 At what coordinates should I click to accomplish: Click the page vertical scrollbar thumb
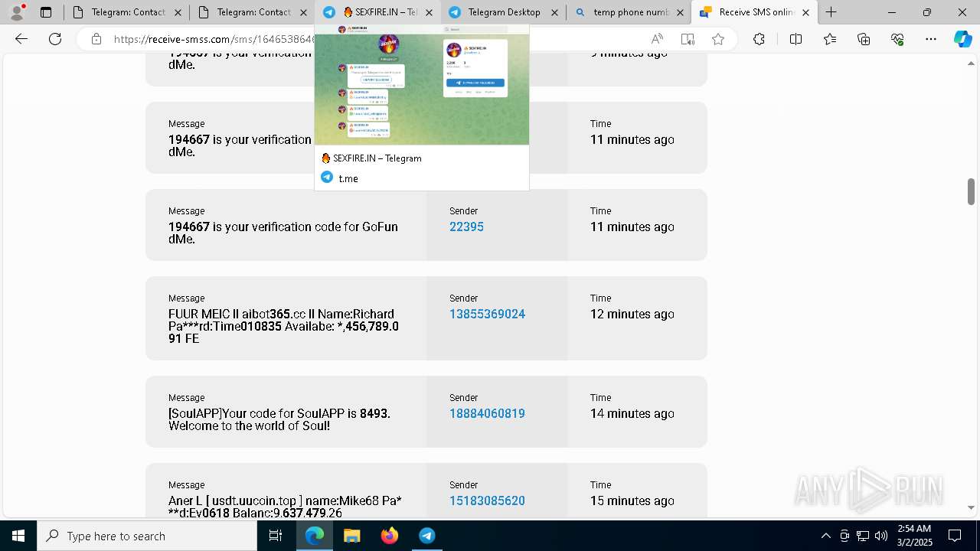tap(972, 191)
